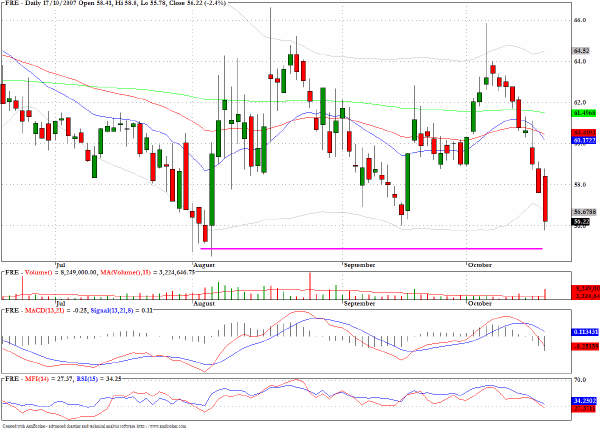
Task: Select the green 61.4968 moving average value tag
Action: point(584,113)
